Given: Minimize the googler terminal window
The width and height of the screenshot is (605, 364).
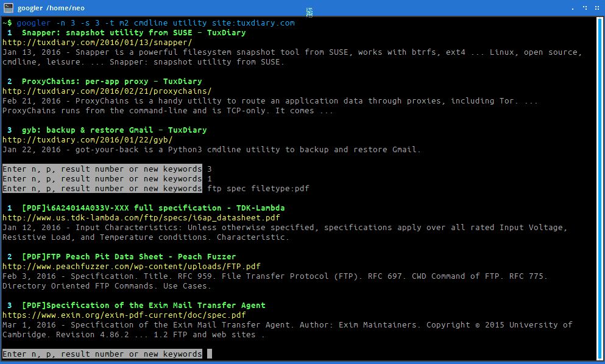Looking at the screenshot, I should (574, 8).
